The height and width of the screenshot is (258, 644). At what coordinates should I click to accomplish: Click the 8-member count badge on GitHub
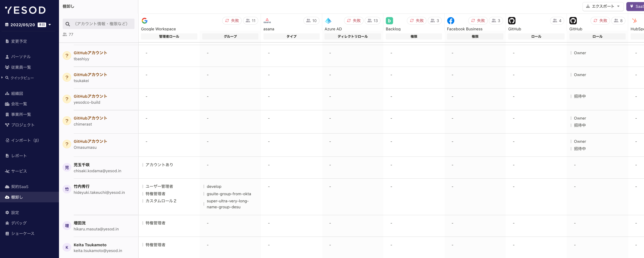click(618, 21)
